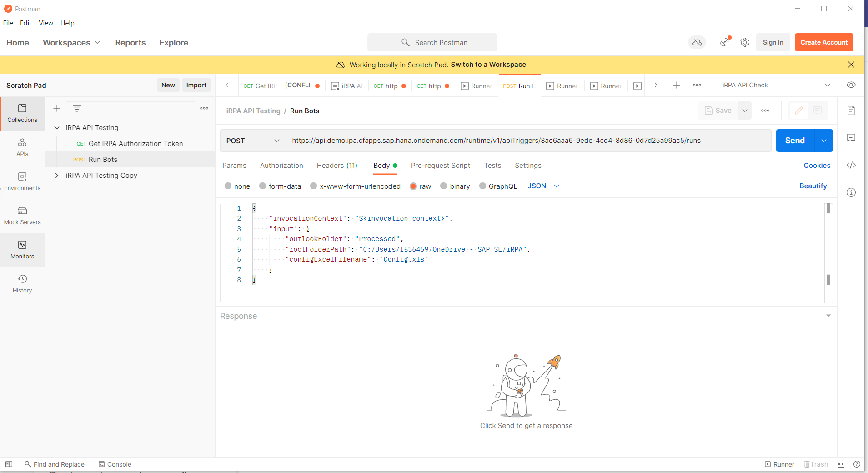The width and height of the screenshot is (868, 473).
Task: Open the POST method dropdown
Action: (x=253, y=141)
